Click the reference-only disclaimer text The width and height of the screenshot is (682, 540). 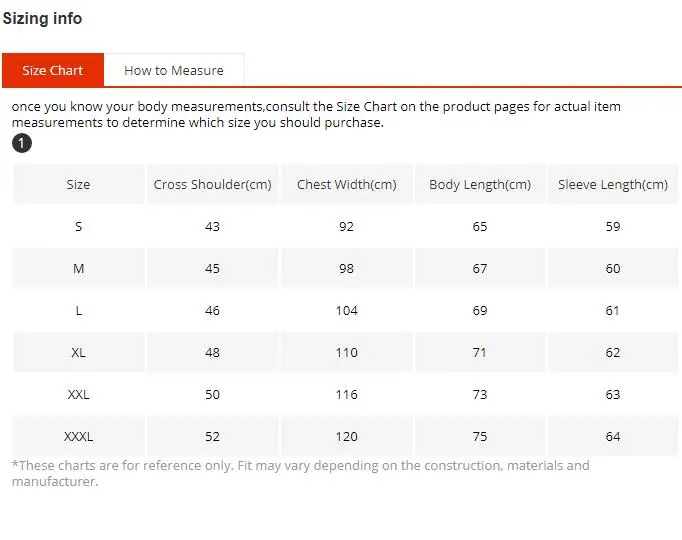coord(301,473)
